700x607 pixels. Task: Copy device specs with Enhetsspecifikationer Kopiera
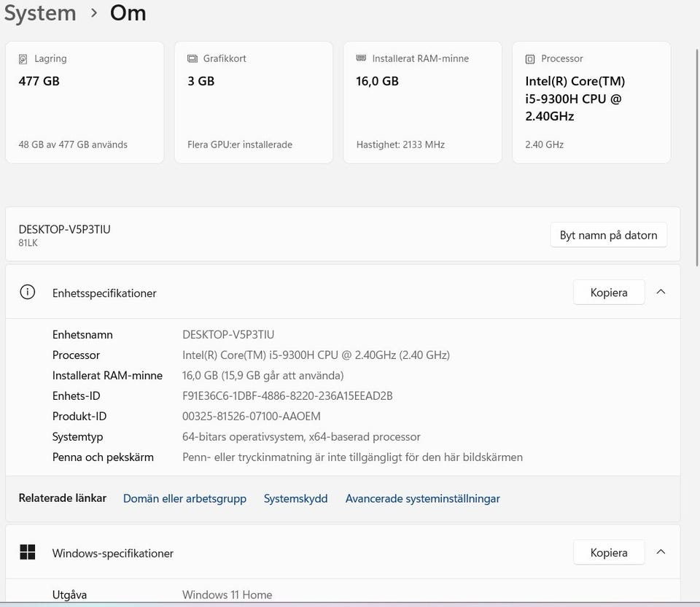(x=609, y=293)
